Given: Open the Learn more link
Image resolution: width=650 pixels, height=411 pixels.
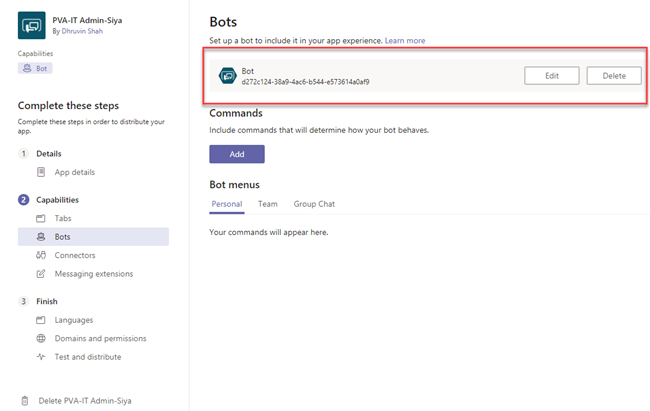Looking at the screenshot, I should click(405, 41).
